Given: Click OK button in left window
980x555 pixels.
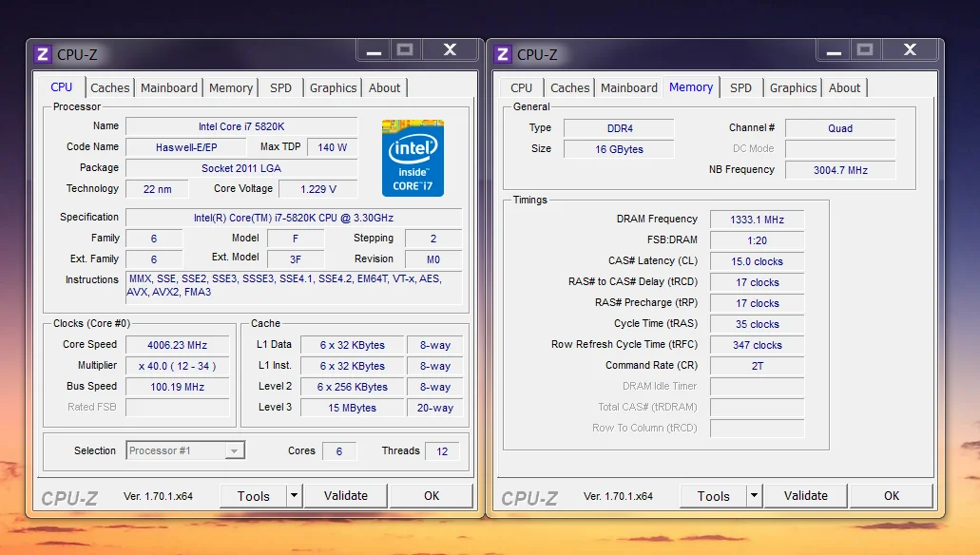Looking at the screenshot, I should 432,496.
